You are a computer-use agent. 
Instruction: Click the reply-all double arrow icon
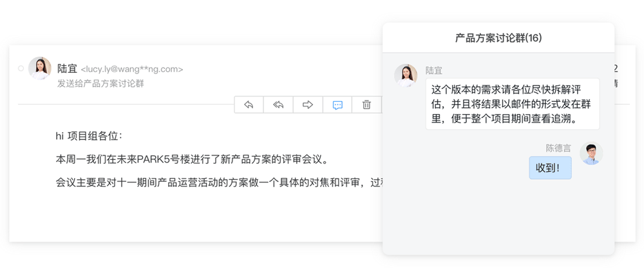(x=278, y=105)
